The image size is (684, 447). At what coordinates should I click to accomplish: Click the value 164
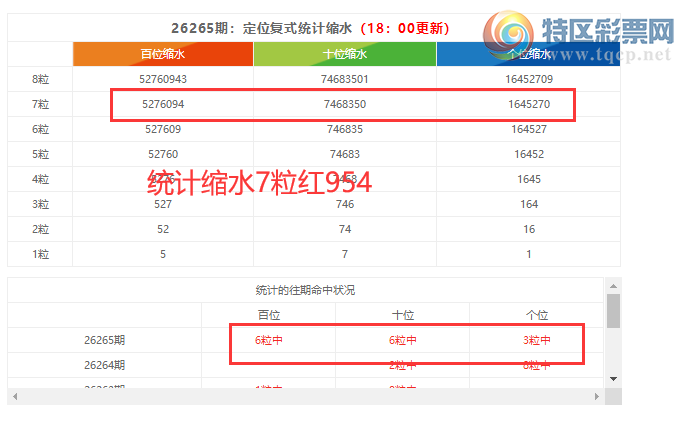529,205
